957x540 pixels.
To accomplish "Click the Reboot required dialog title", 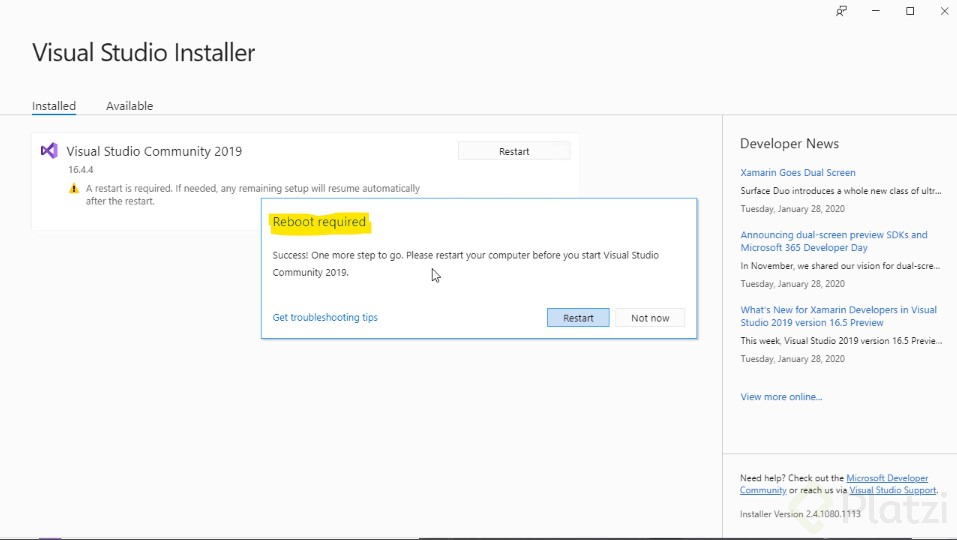I will (319, 221).
